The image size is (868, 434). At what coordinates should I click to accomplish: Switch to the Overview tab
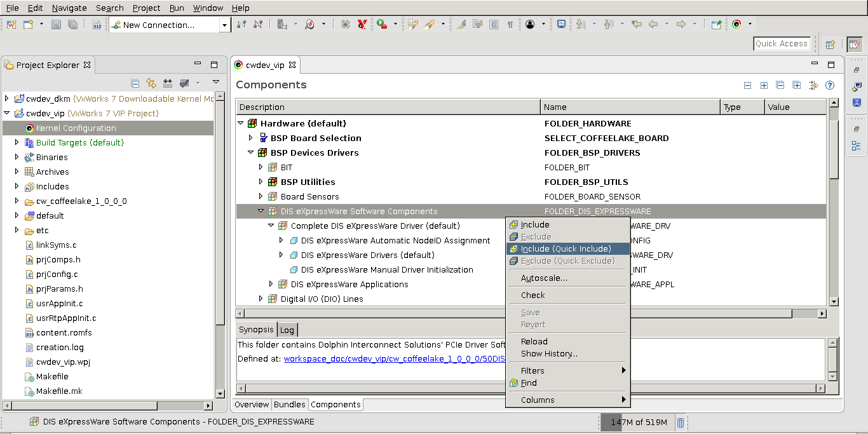click(252, 404)
